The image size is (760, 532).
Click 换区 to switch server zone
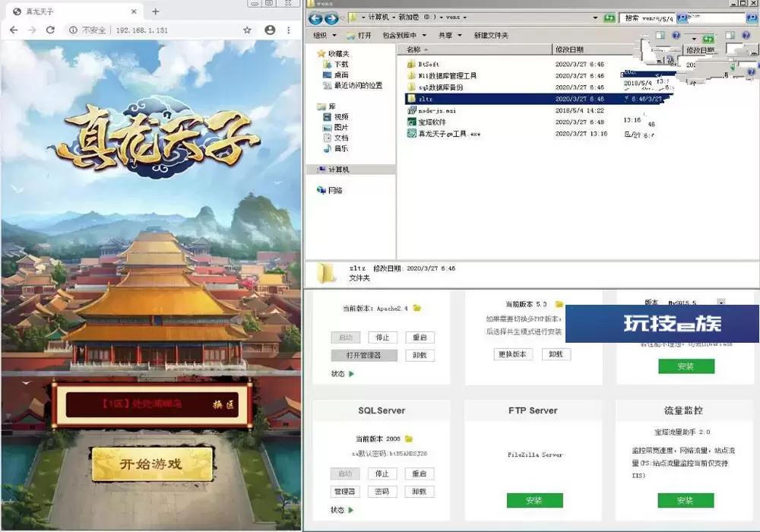[223, 404]
